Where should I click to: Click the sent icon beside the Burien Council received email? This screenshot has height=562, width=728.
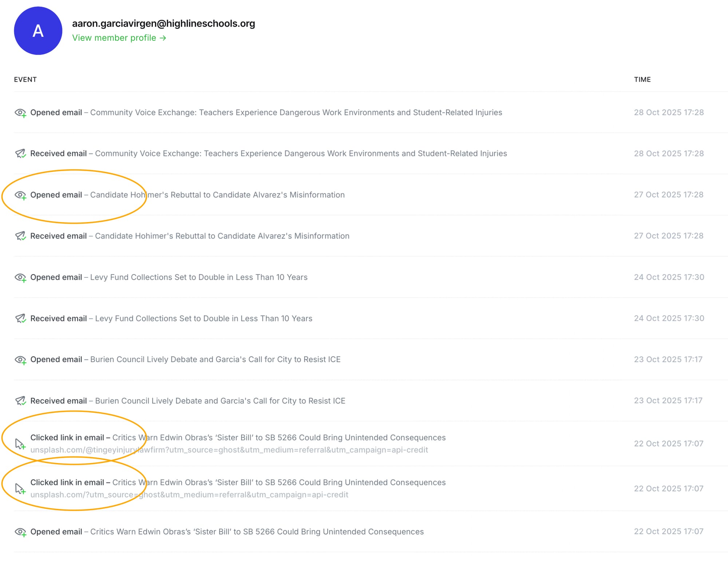(20, 401)
